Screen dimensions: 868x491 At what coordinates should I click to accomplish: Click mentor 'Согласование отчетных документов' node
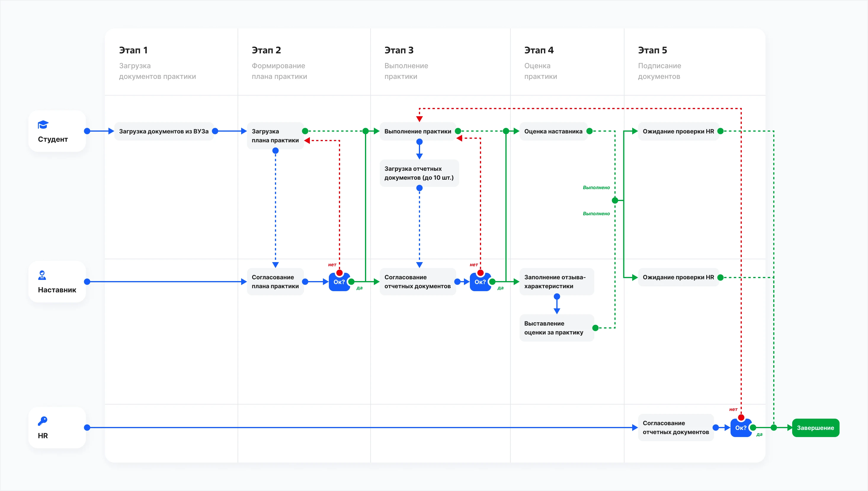(418, 282)
